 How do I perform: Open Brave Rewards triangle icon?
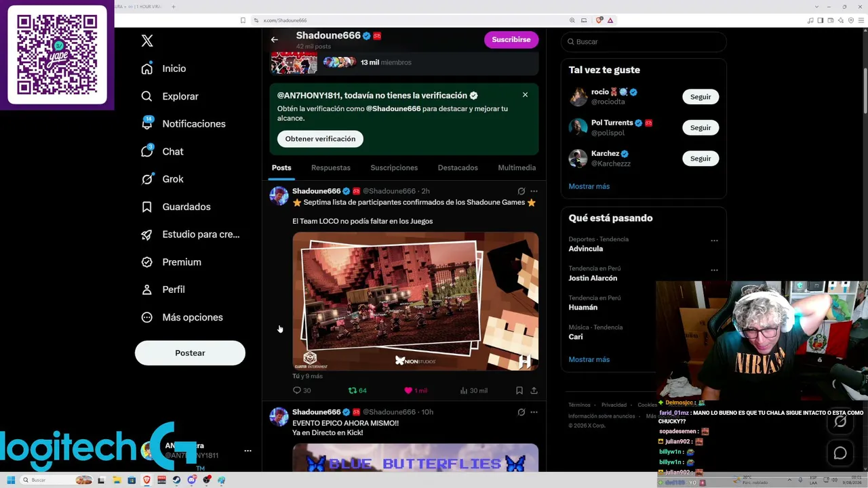[610, 20]
